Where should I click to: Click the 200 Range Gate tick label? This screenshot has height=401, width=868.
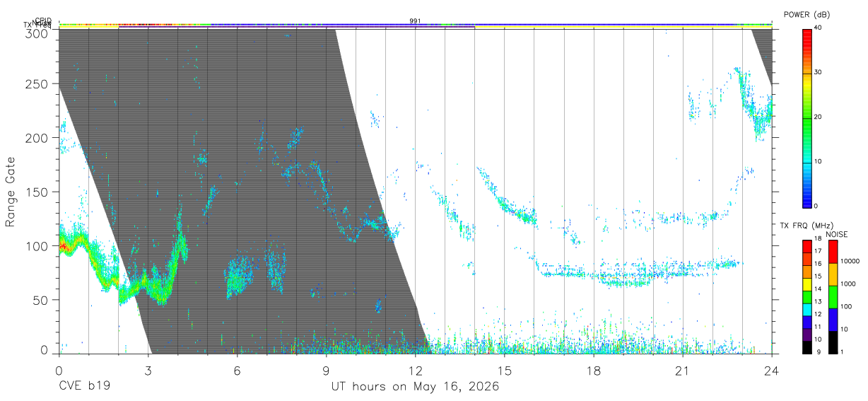point(38,138)
